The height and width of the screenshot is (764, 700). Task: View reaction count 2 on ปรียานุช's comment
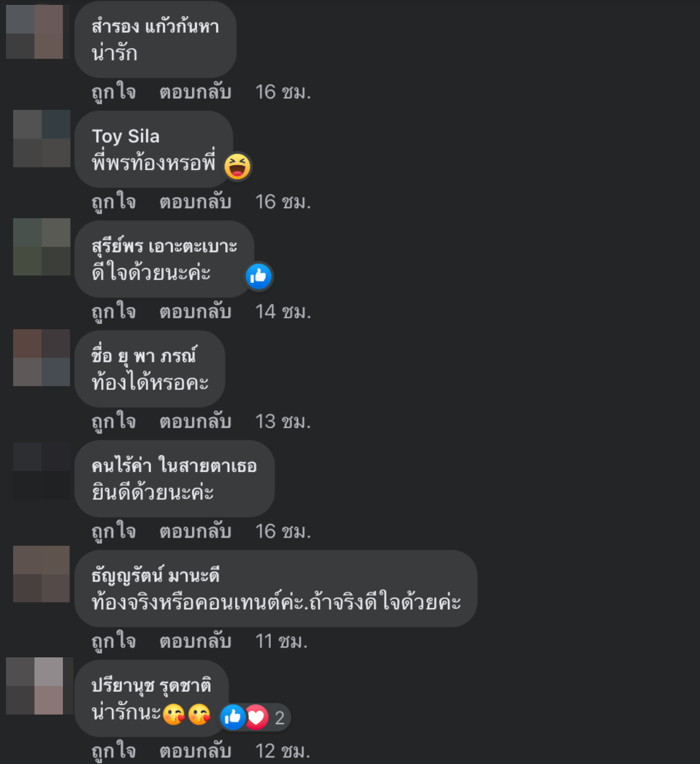279,718
